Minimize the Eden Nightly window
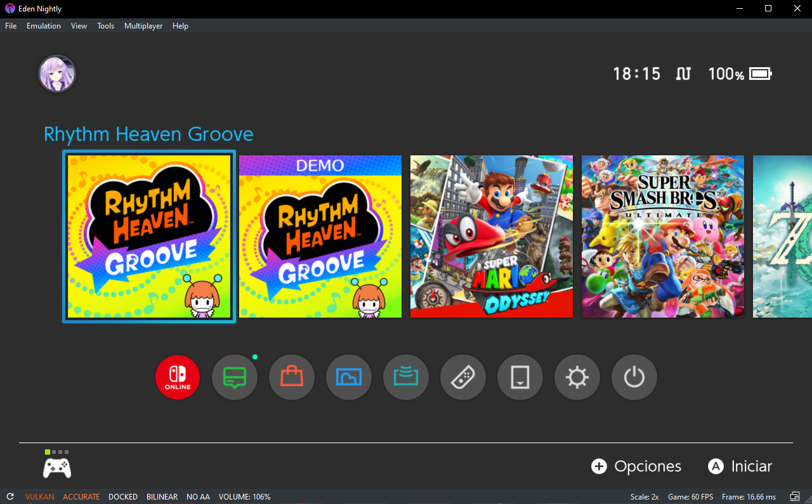The image size is (812, 504). point(739,9)
